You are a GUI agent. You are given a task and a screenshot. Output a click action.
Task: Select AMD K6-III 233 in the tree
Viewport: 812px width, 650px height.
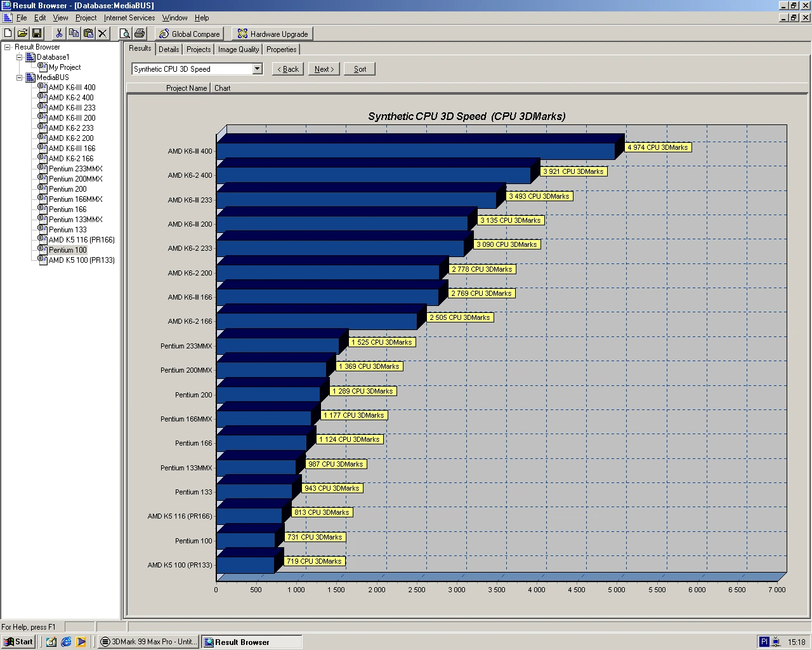[72, 107]
